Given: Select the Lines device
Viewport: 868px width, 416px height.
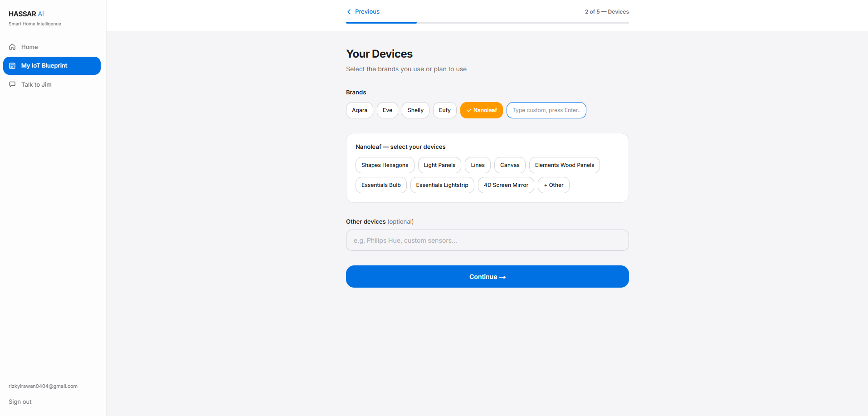Looking at the screenshot, I should pos(478,165).
